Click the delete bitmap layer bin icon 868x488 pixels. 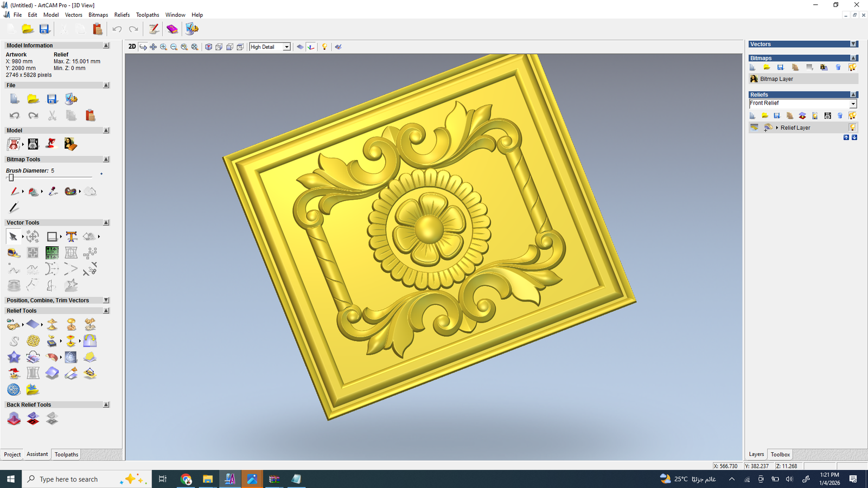point(838,67)
